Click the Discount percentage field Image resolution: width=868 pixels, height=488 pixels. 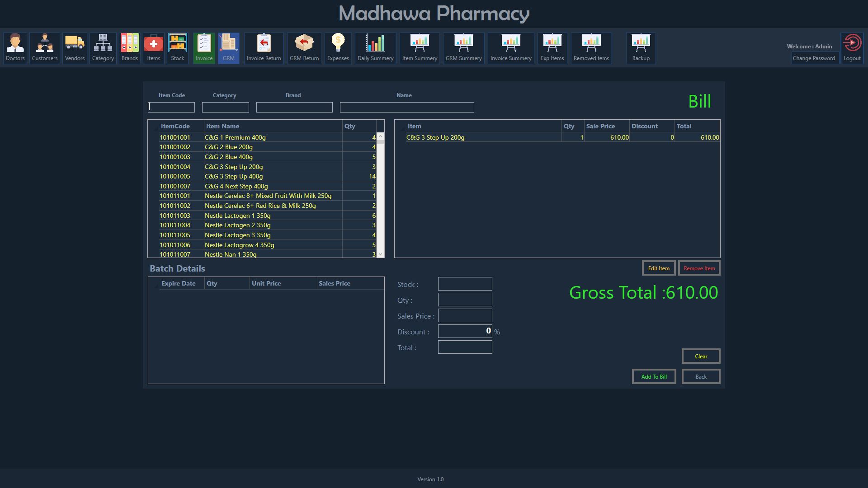click(465, 332)
